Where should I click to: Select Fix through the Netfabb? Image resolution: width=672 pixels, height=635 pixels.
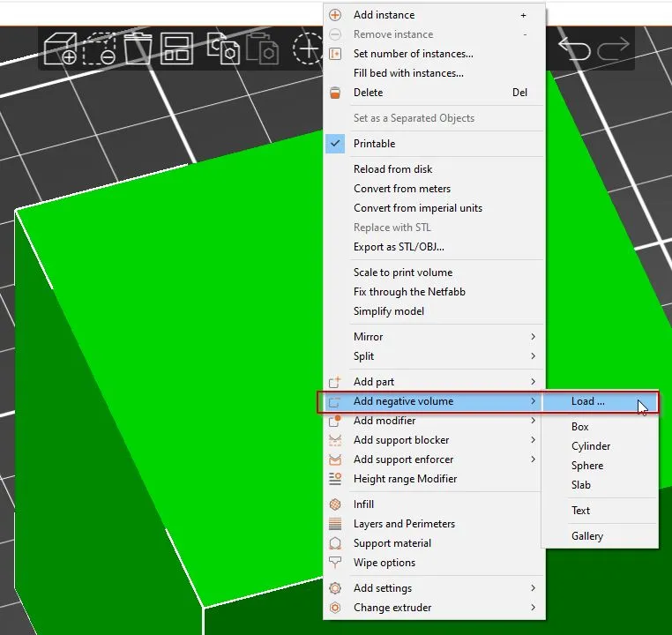point(409,292)
